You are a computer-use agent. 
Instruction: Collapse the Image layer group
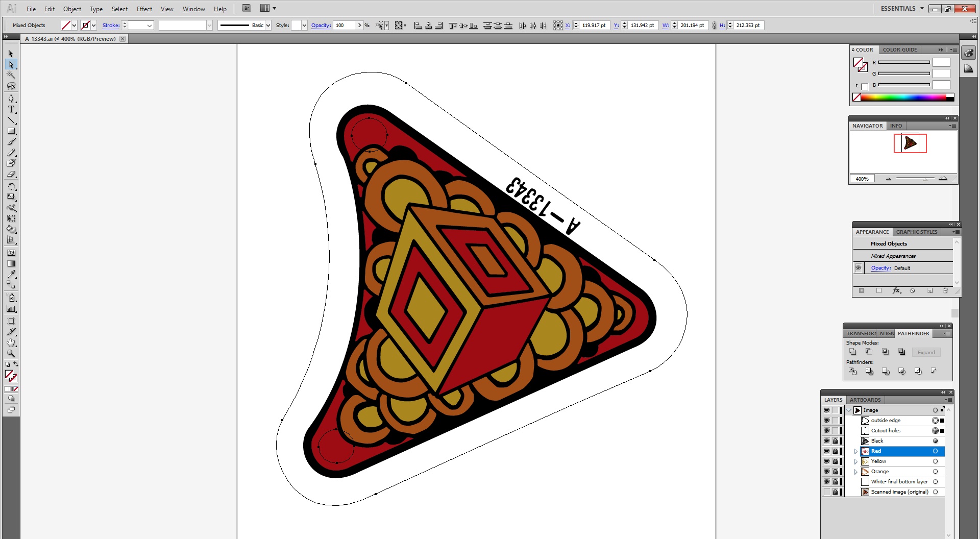point(849,410)
